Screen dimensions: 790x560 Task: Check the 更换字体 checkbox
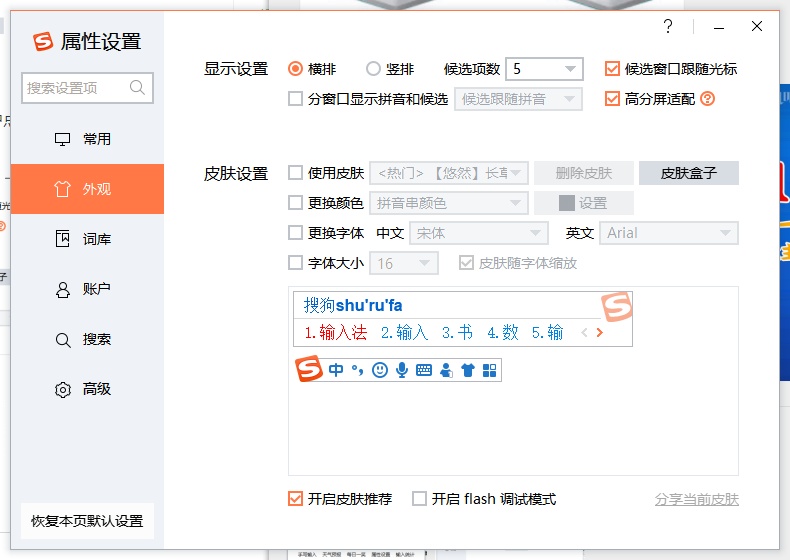[x=295, y=233]
